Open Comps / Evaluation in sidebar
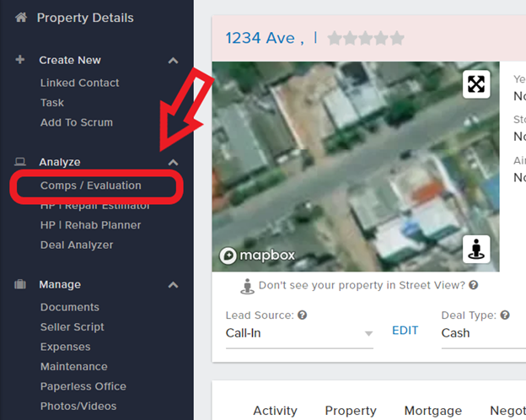Image resolution: width=526 pixels, height=420 pixels. [90, 186]
